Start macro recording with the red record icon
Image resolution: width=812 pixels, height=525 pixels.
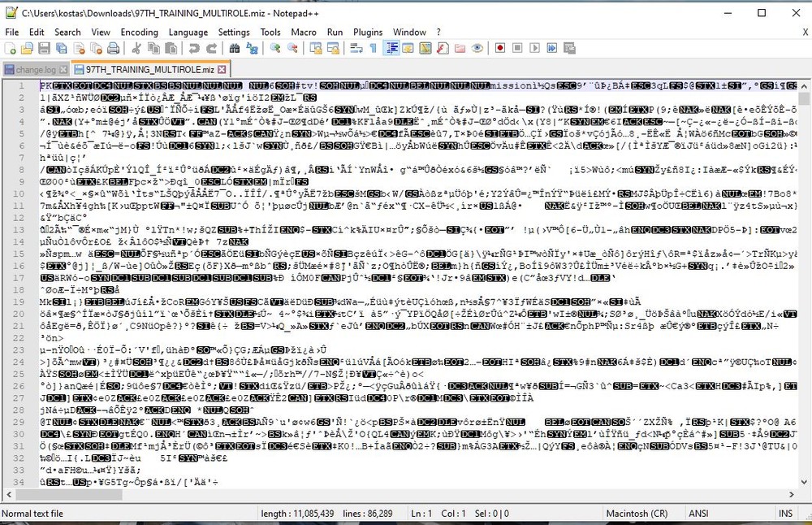point(499,49)
